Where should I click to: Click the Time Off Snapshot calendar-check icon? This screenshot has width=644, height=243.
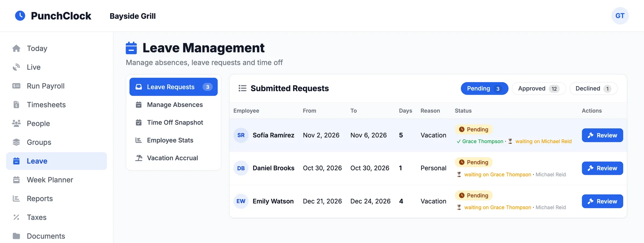(x=139, y=122)
